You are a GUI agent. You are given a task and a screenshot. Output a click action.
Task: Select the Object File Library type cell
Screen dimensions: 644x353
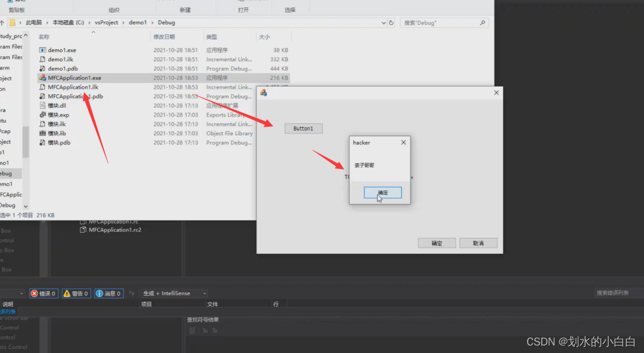click(x=229, y=133)
